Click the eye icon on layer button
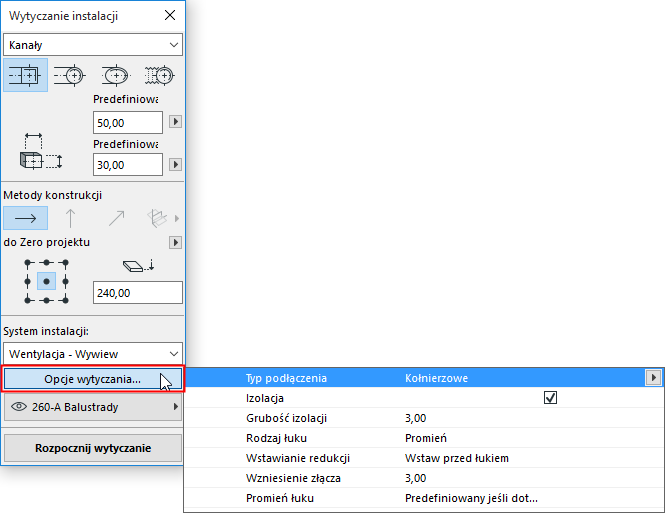The height and width of the screenshot is (513, 666). click(x=19, y=407)
